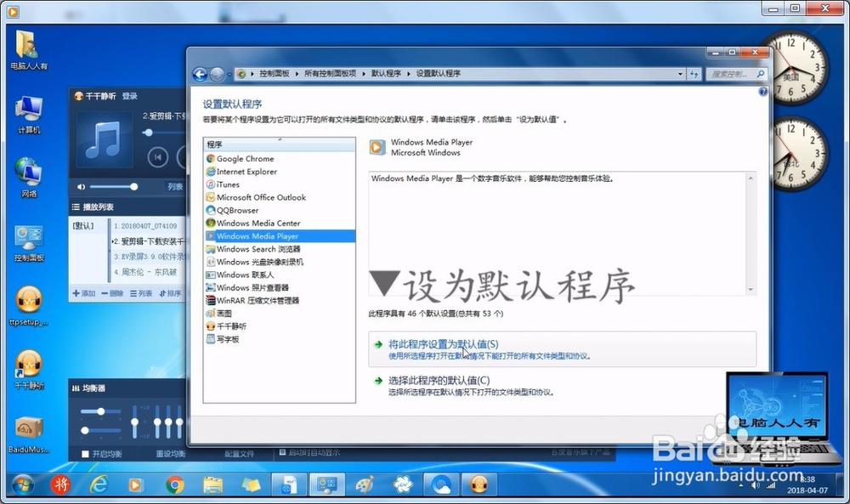Click 默认程序 breadcrumb
Viewport: 850px width, 504px height.
(x=386, y=74)
